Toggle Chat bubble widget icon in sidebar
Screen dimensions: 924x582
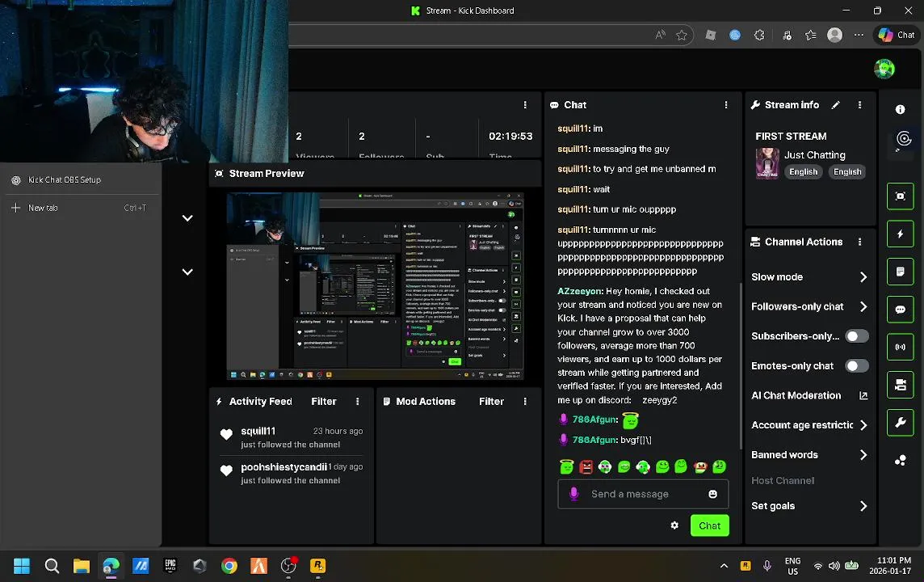pos(900,310)
